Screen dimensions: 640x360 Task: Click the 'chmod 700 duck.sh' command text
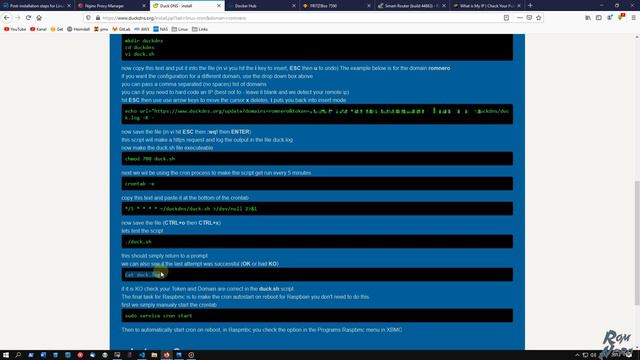click(150, 159)
